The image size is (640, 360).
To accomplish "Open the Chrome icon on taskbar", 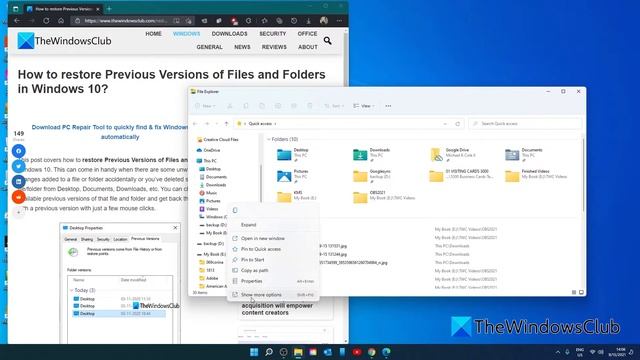I will click(x=371, y=352).
